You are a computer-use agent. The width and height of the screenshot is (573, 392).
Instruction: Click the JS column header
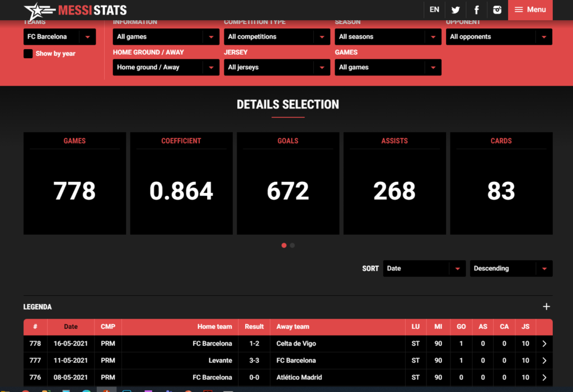click(x=525, y=327)
